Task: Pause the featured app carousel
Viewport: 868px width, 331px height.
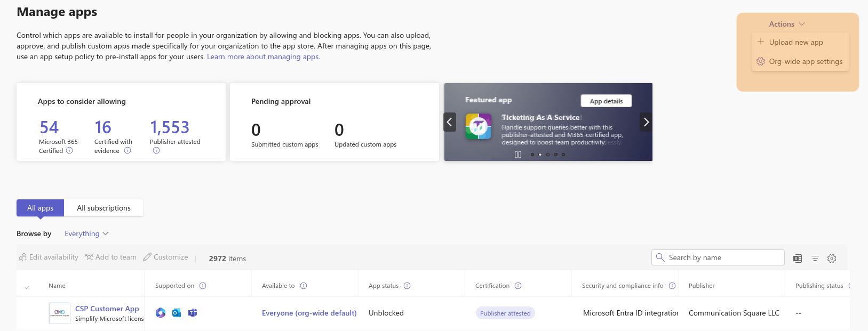Action: [517, 155]
